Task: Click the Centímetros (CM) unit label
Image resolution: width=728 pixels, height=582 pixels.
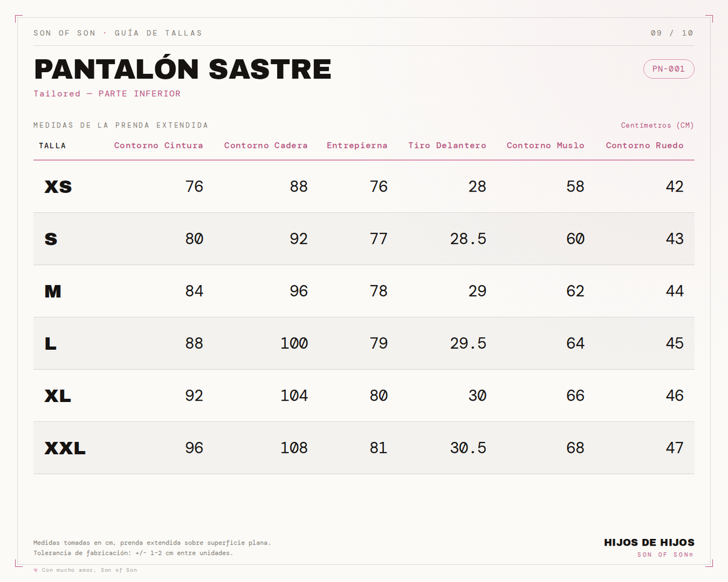Action: pos(657,125)
